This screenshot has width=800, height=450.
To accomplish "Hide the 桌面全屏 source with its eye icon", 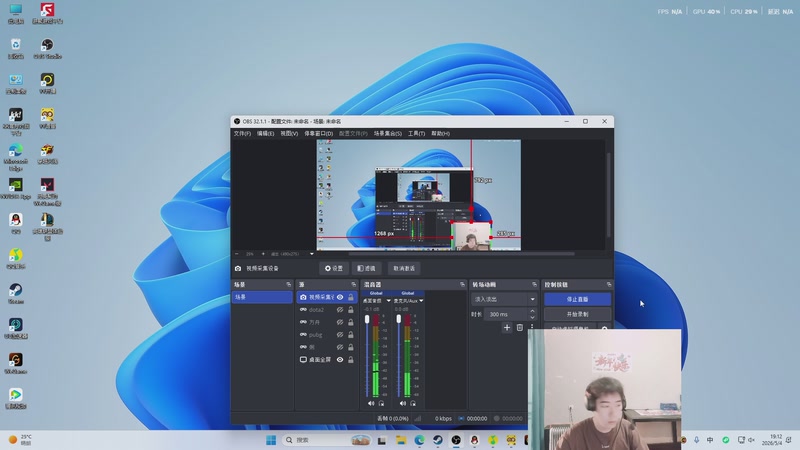I will [340, 360].
